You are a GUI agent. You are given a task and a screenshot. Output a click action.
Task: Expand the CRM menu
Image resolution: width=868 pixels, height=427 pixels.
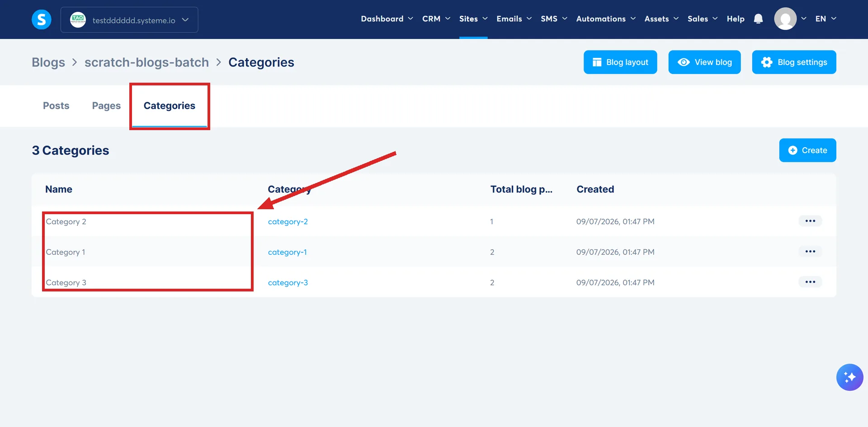pyautogui.click(x=436, y=19)
